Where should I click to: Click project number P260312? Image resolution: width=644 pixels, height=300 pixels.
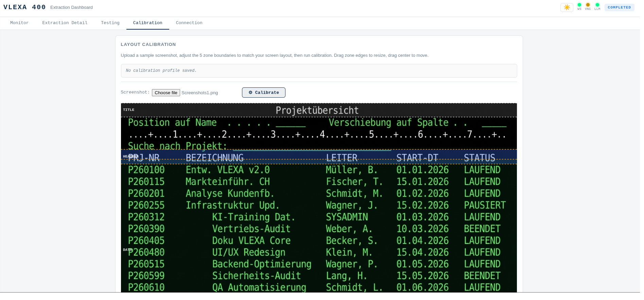tap(146, 217)
